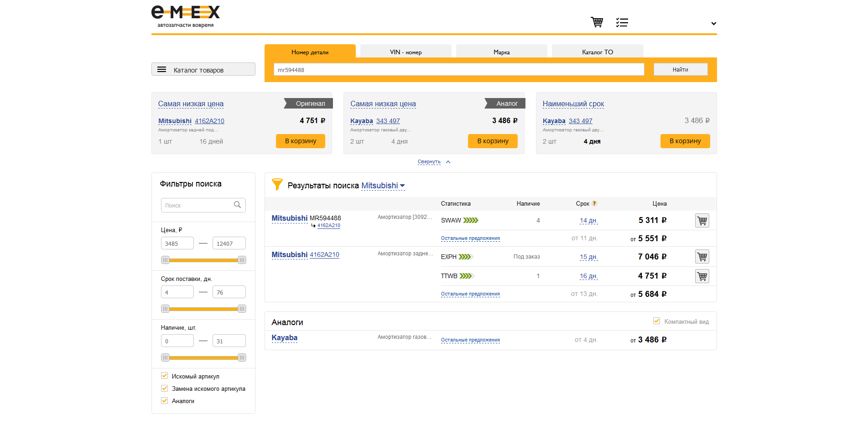
Task: Select the Номер детали tab
Action: [310, 52]
